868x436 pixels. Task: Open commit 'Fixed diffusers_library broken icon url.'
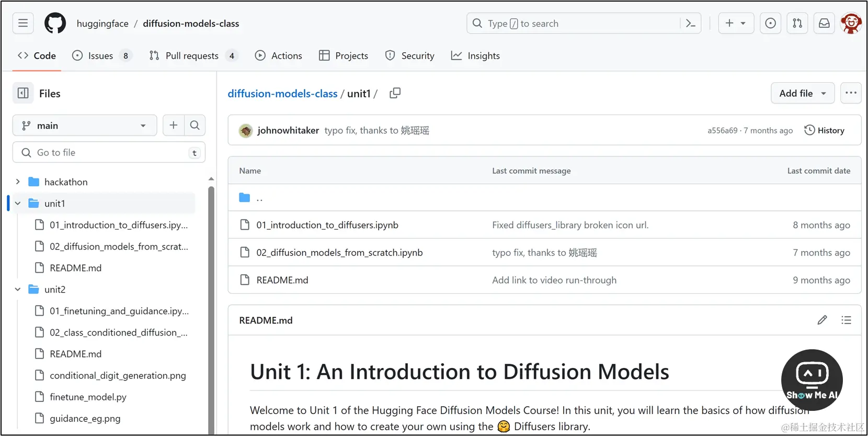pos(570,225)
